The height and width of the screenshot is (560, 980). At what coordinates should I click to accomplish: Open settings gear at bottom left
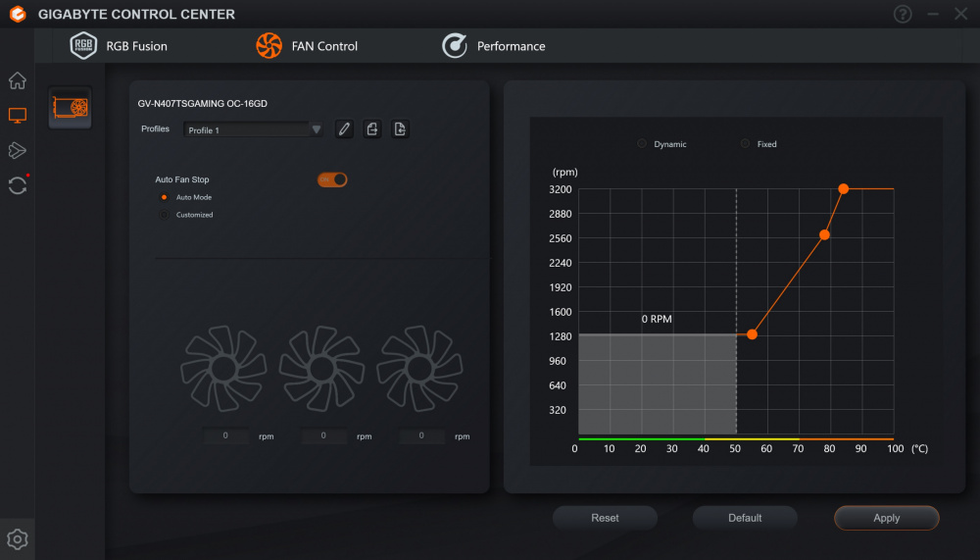tap(18, 538)
